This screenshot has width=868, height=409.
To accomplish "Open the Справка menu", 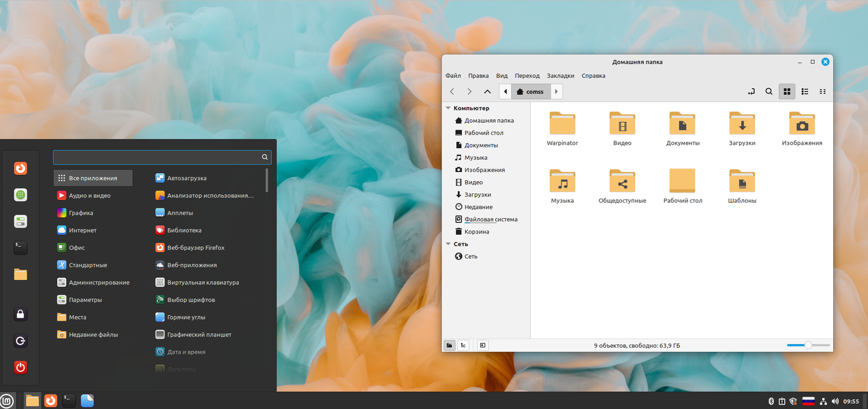I will tap(593, 76).
